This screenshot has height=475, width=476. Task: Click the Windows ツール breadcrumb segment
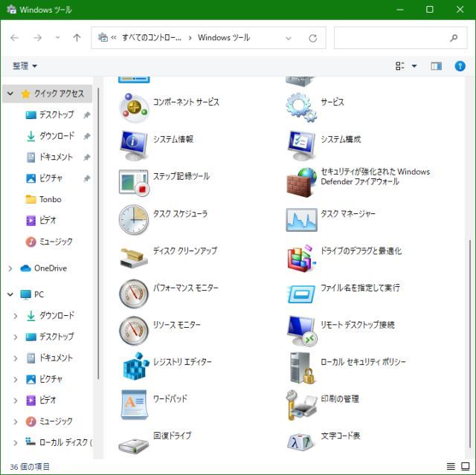224,38
